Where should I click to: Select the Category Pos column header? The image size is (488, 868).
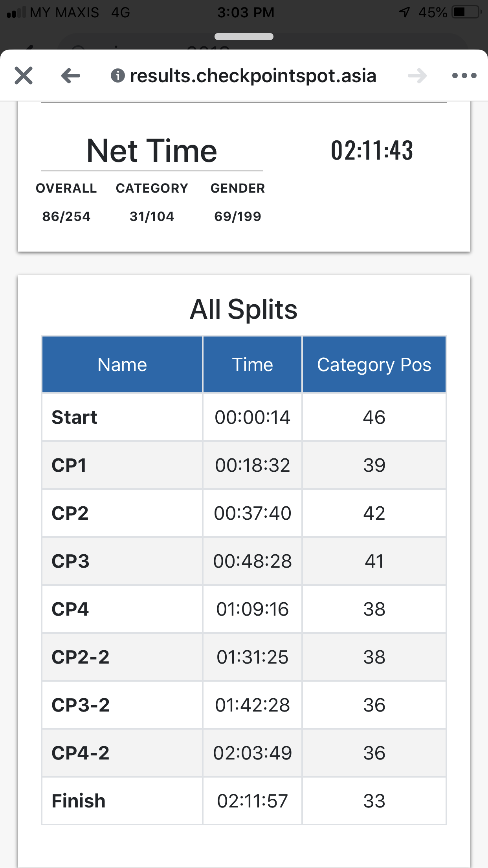(374, 364)
